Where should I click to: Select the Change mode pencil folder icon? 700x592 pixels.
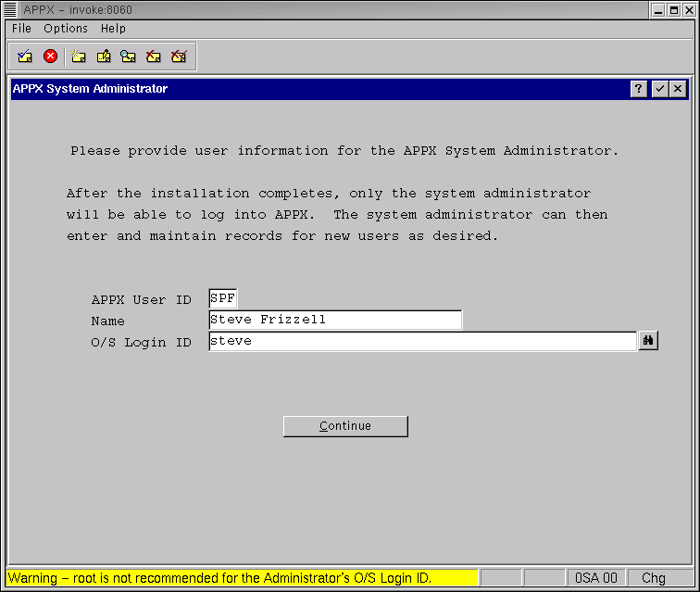[x=104, y=57]
